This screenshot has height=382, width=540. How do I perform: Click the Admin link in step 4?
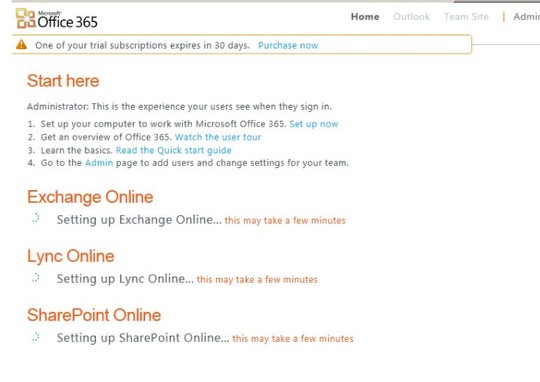pos(99,163)
